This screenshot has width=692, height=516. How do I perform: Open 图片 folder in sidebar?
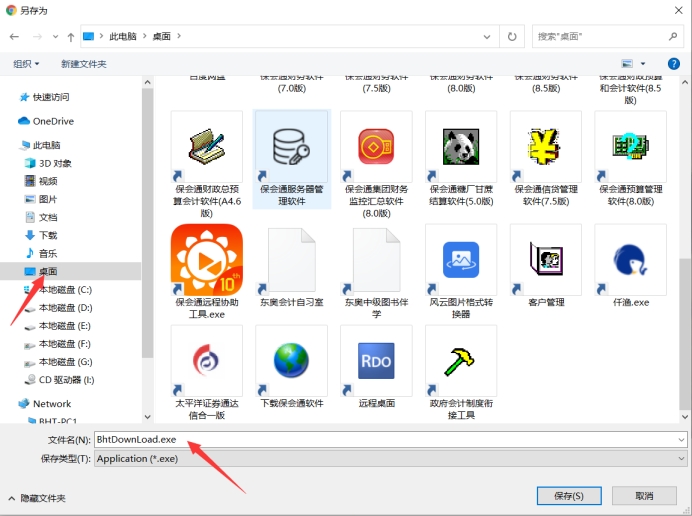[x=41, y=200]
